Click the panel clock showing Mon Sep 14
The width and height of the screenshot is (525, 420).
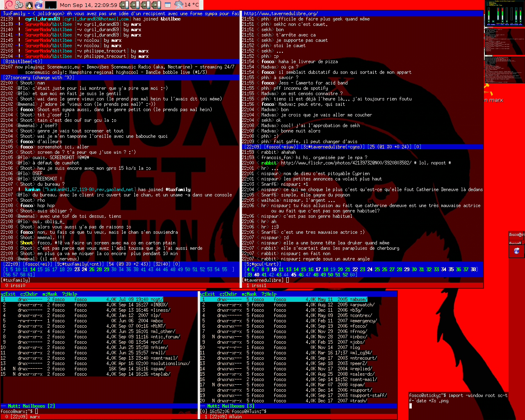pyautogui.click(x=88, y=5)
